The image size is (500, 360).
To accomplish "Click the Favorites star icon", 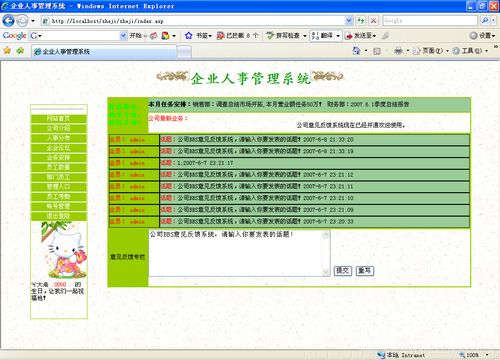I will coord(7,51).
